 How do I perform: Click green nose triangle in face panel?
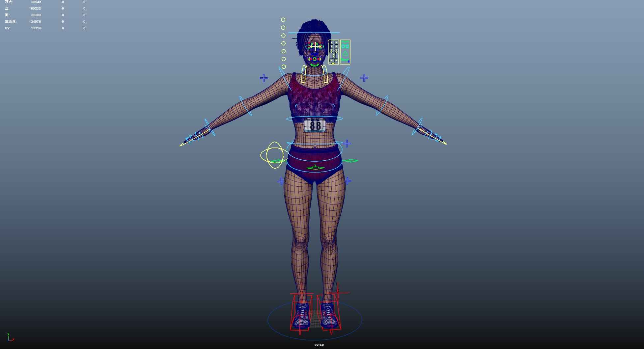345,53
